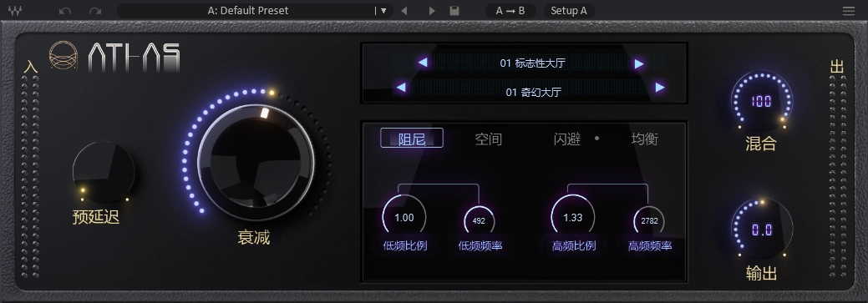This screenshot has width=868, height=303.
Task: Copy setup A to B
Action: click(510, 11)
